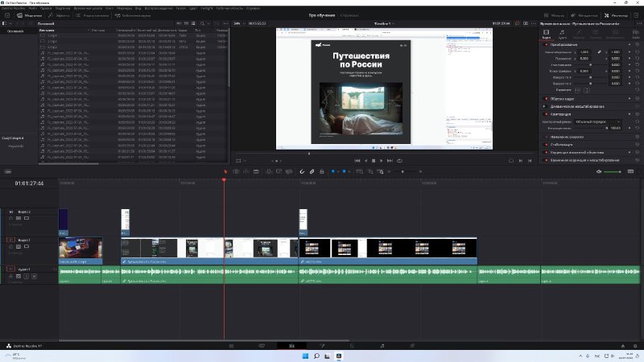Click the flip vertical icon
The height and width of the screenshot is (362, 644).
tap(587, 90)
